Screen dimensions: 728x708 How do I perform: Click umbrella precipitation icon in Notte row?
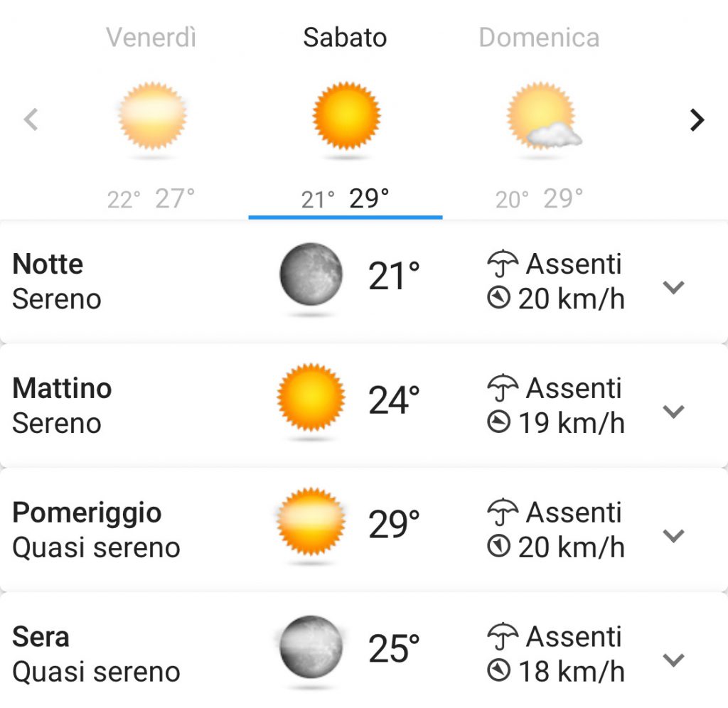tap(503, 264)
